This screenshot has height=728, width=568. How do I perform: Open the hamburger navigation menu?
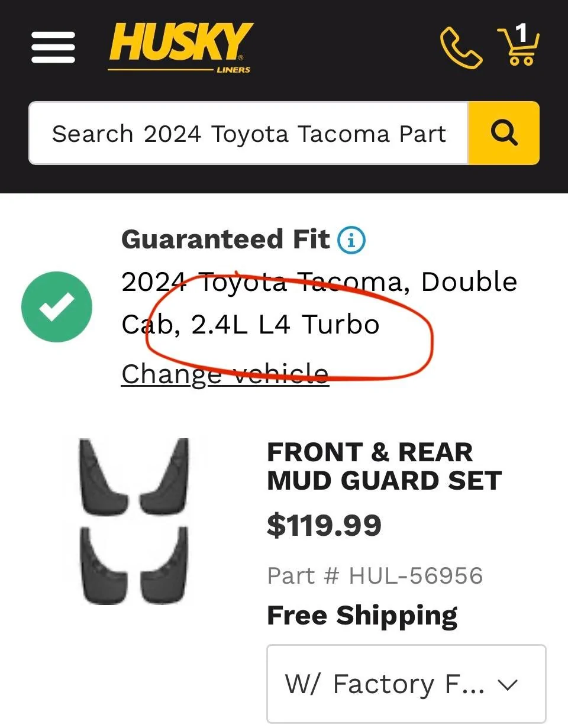(x=53, y=47)
